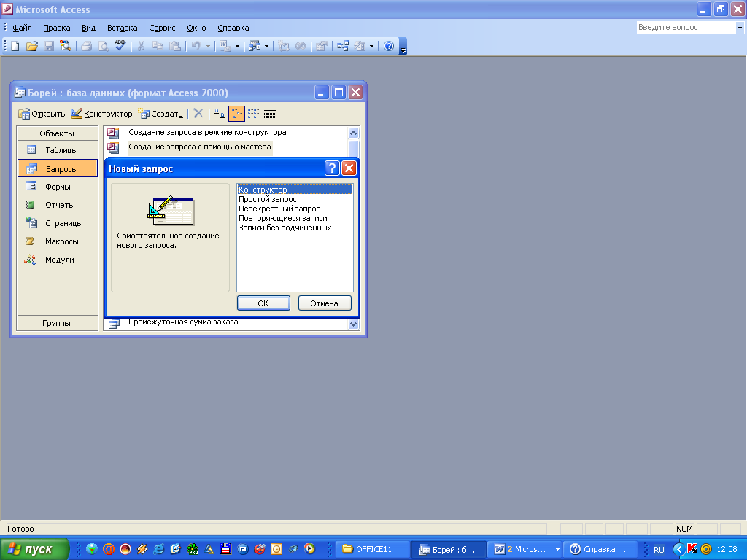Click the 'Введите вопрос' help input field
Viewport: 747px width, 560px height.
[686, 28]
